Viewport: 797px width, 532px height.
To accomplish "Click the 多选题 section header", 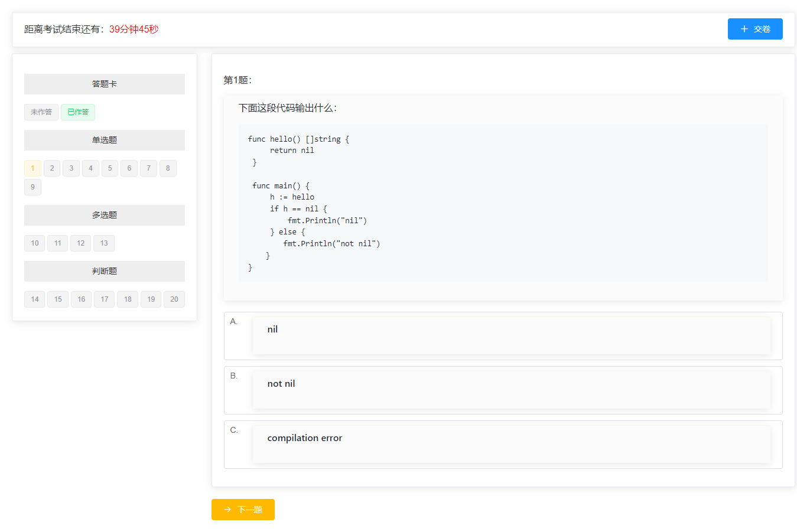I will (x=105, y=215).
